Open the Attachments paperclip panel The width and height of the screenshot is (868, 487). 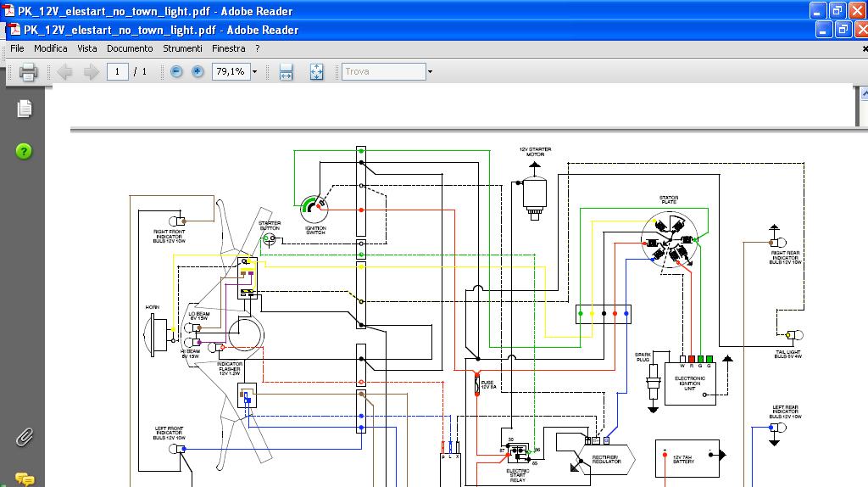(24, 437)
